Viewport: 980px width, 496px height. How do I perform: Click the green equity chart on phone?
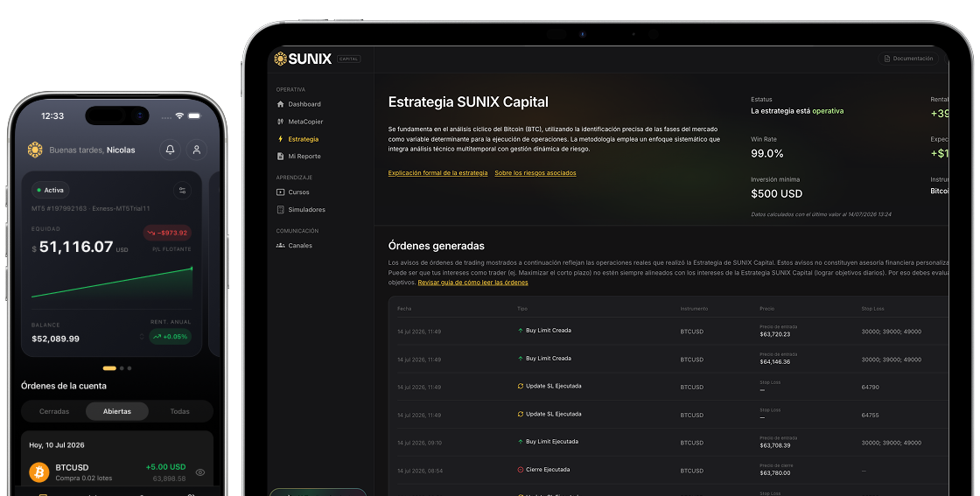(112, 283)
